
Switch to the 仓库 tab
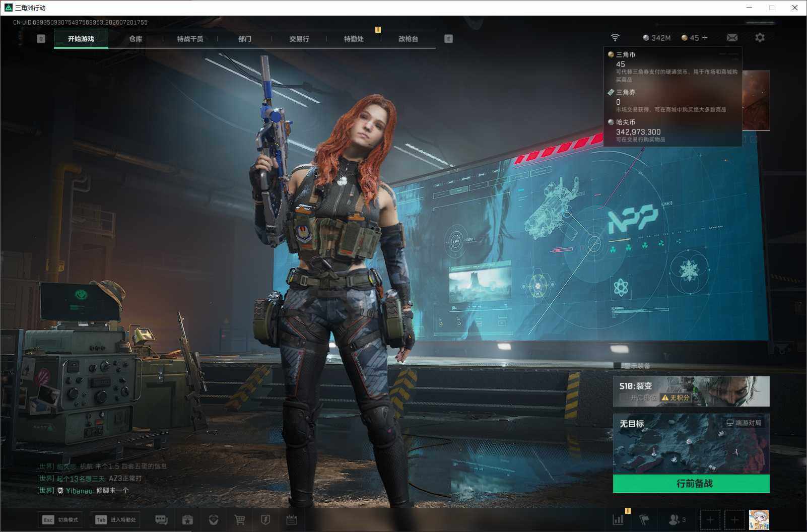[x=136, y=39]
